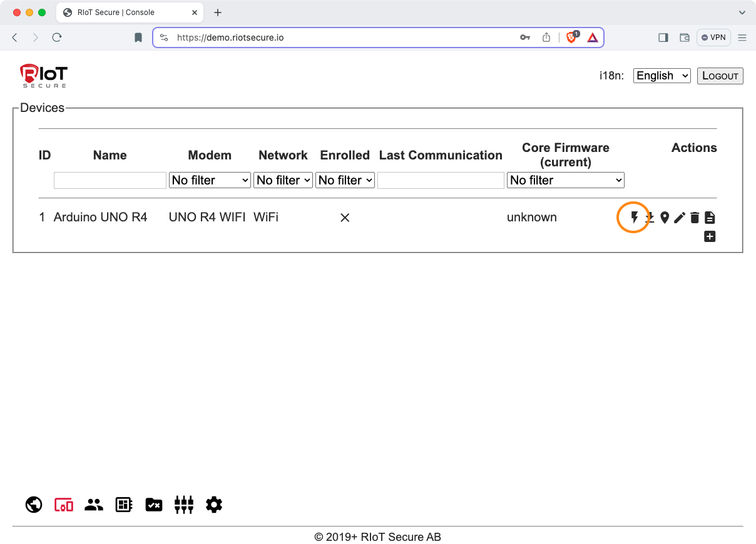Open the map pin location icon
756x544 pixels.
[x=665, y=218]
